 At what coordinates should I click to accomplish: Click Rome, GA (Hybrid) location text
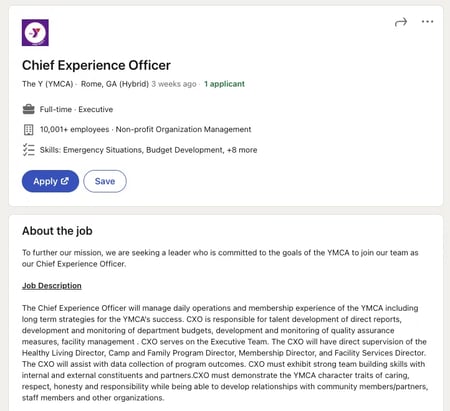click(115, 84)
